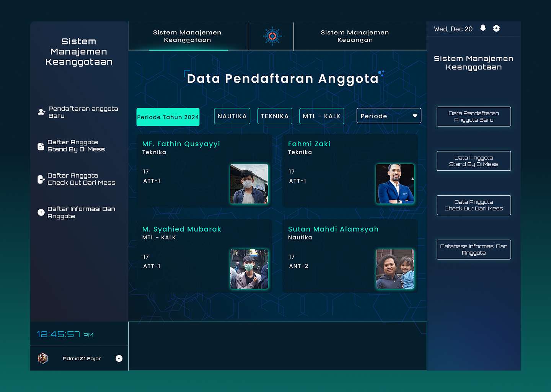Click the add-user icon beside Pendaftaran anggota Baru
The height and width of the screenshot is (392, 551).
tap(41, 112)
